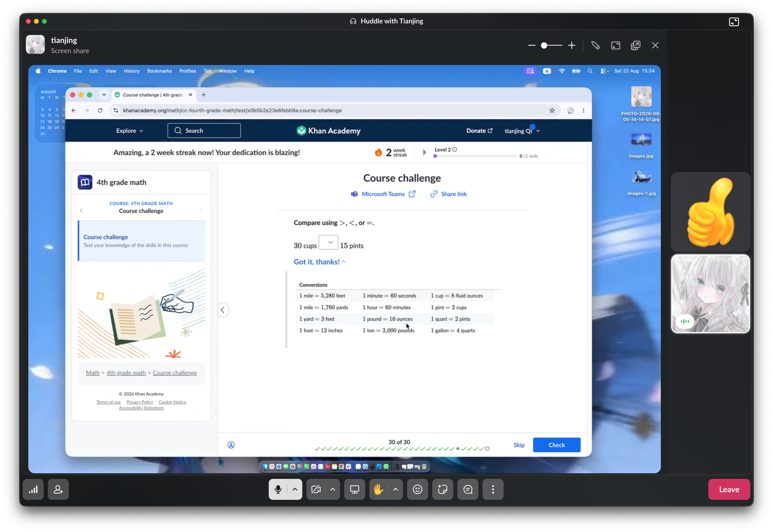This screenshot has width=773, height=532.
Task: Click the Chrome profile avatar icon
Action: [570, 110]
